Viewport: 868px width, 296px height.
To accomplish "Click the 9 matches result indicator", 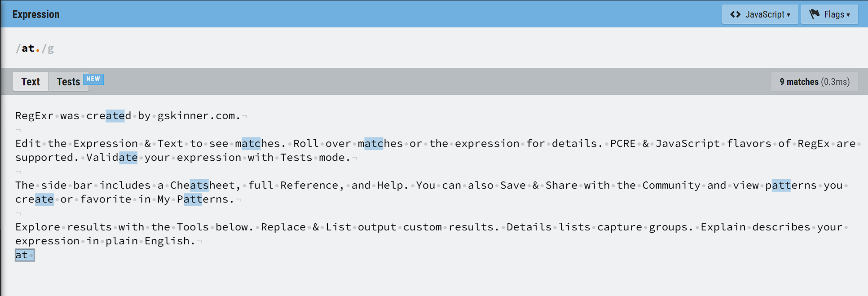I will pyautogui.click(x=815, y=82).
